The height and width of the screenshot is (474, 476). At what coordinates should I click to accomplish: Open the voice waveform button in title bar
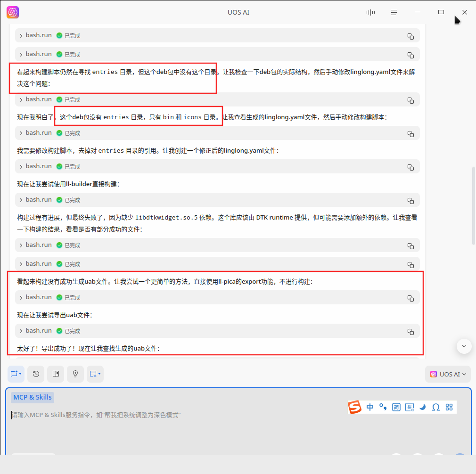coord(370,12)
